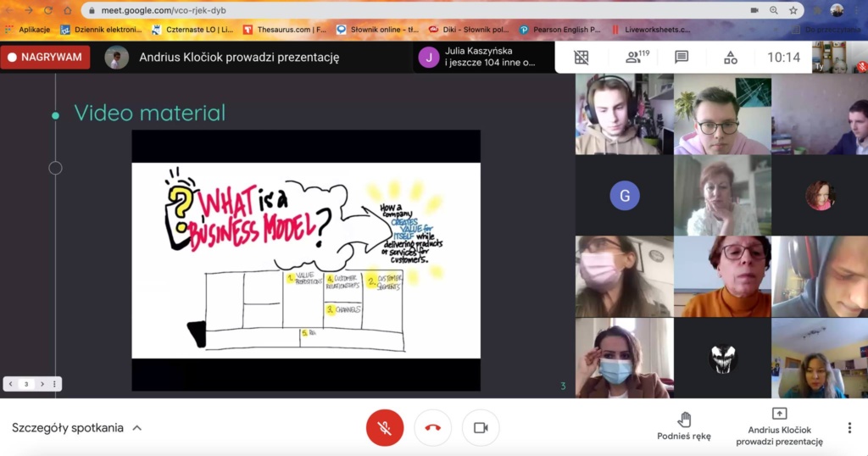Open the three-dot more options menu

pyautogui.click(x=849, y=428)
